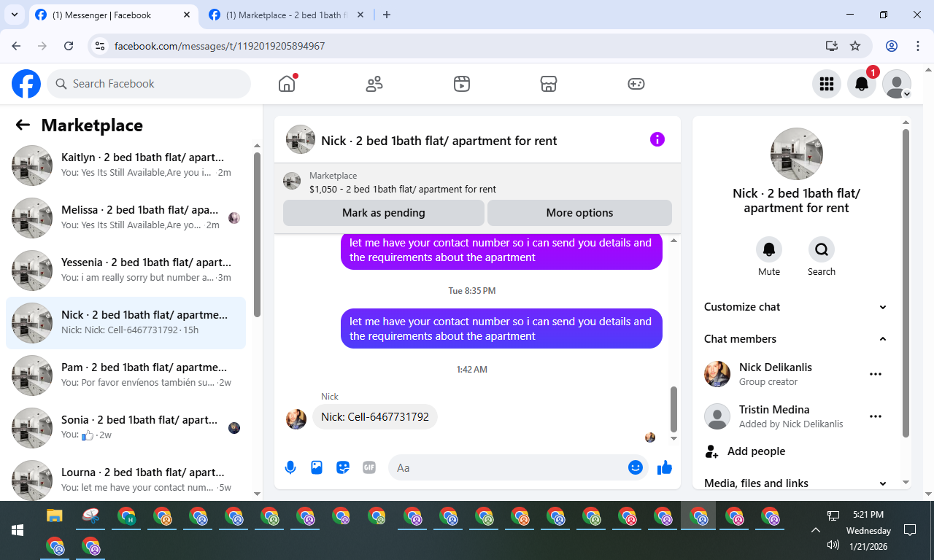Send a thumbs-up like

pyautogui.click(x=664, y=467)
